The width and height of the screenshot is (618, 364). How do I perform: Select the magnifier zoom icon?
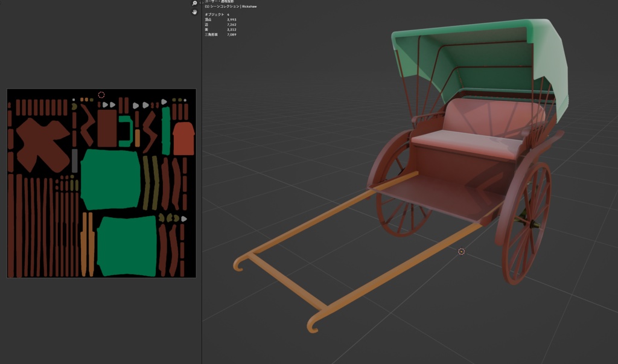(x=194, y=3)
